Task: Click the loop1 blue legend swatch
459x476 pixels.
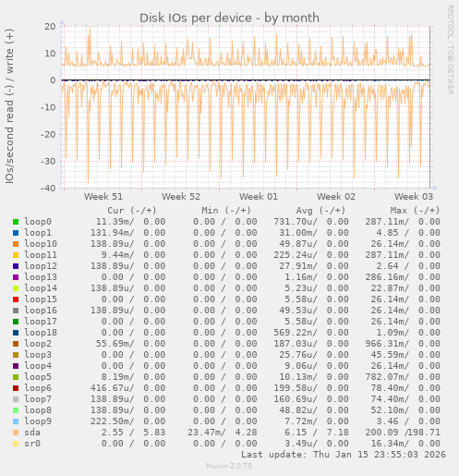Action: [x=16, y=233]
